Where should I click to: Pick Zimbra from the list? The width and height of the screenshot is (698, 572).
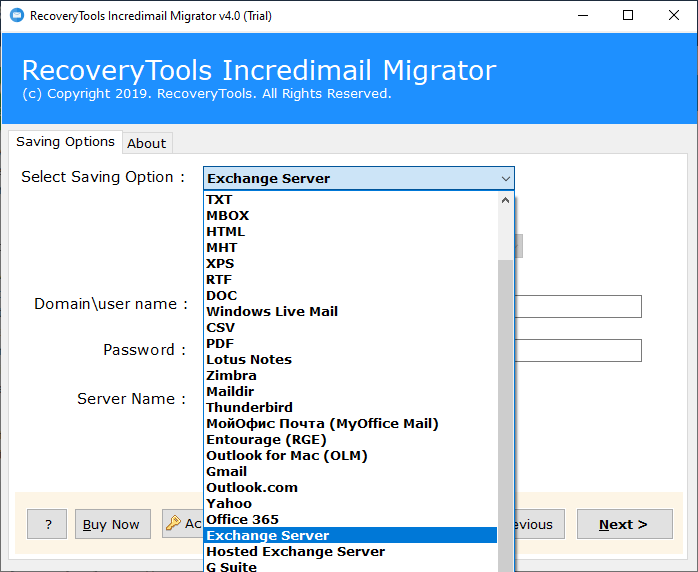(x=350, y=376)
